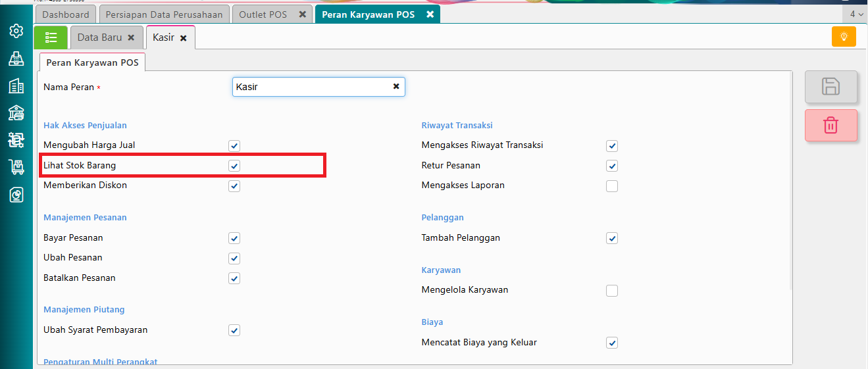Clear the Nama Peran field with X
The image size is (868, 369).
(396, 86)
